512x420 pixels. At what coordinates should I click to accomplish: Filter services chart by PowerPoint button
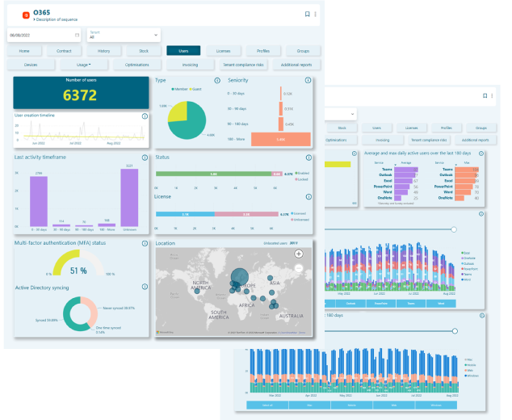pyautogui.click(x=380, y=304)
